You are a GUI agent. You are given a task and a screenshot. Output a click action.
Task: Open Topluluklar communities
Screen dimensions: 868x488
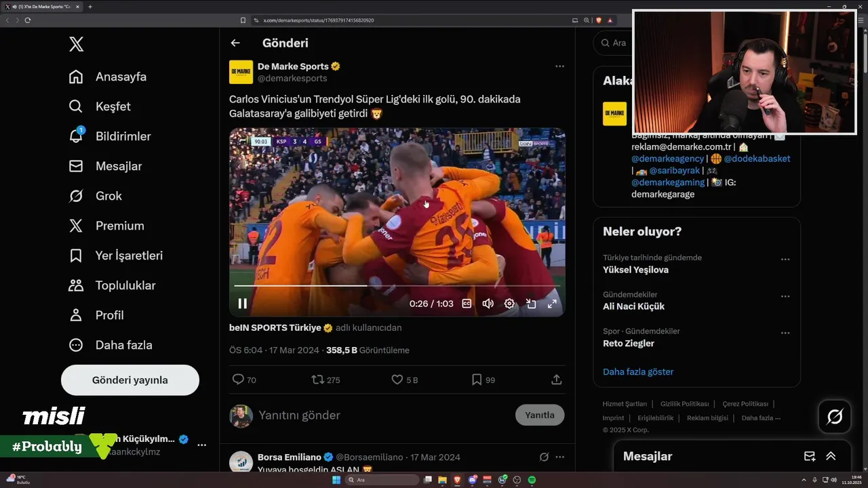(112, 285)
